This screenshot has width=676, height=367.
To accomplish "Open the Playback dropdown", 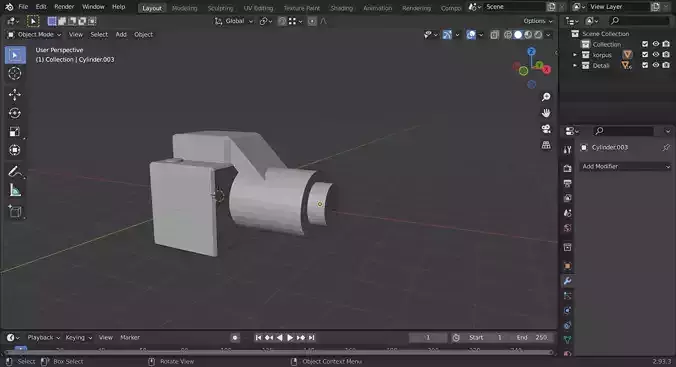I will pos(44,338).
